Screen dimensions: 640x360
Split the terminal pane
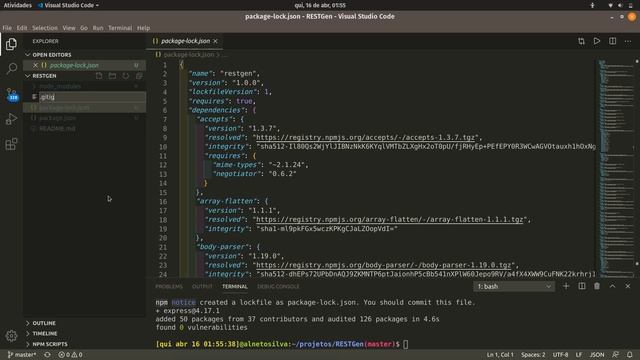582,287
